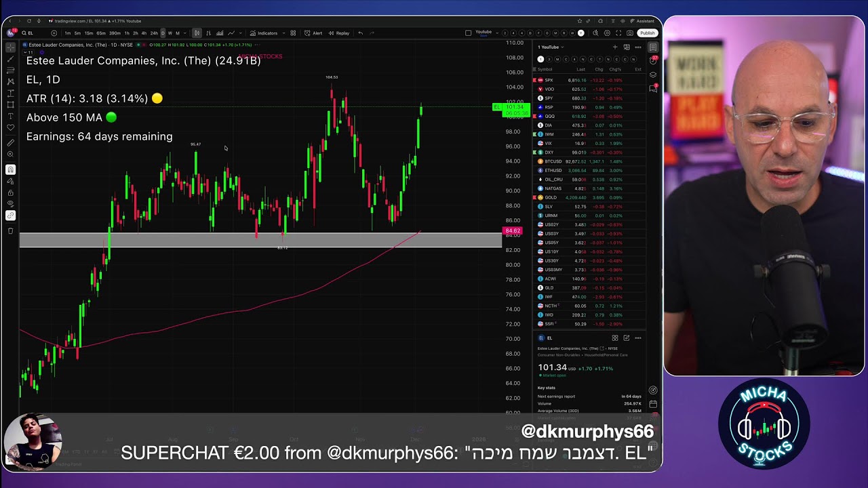Select the ruler measure tool
The height and width of the screenshot is (488, 868).
point(11,143)
